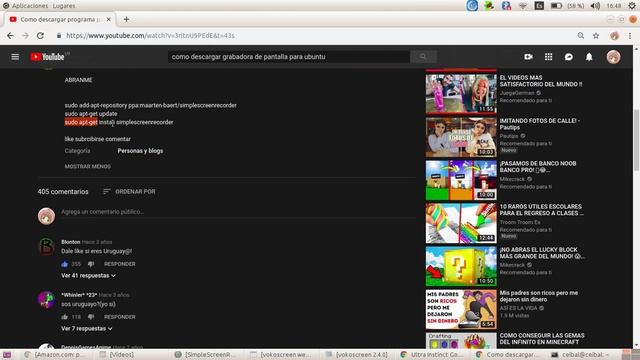The height and width of the screenshot is (360, 640).
Task: Open the Troom Troom Es channel name
Action: coord(520,222)
